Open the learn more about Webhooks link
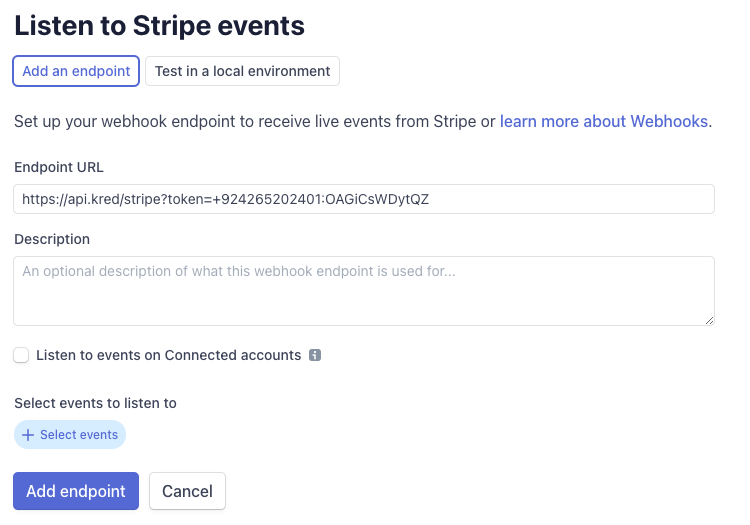This screenshot has width=750, height=525. pyautogui.click(x=604, y=121)
